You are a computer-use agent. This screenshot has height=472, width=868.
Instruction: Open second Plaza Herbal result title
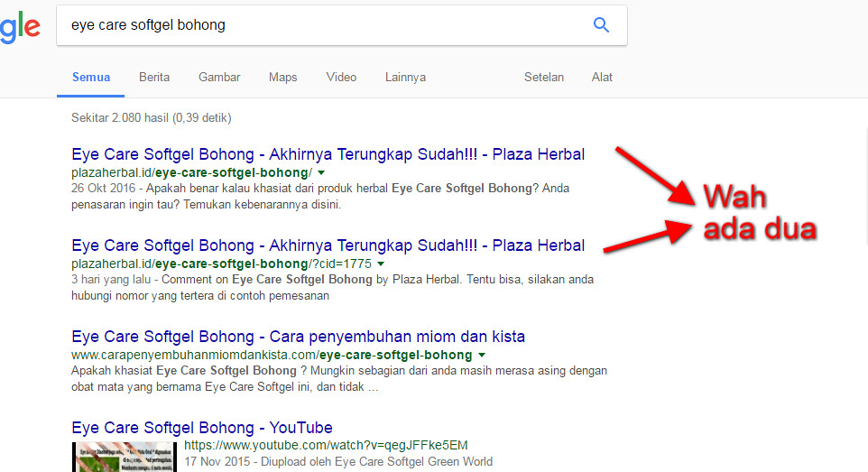tap(328, 245)
